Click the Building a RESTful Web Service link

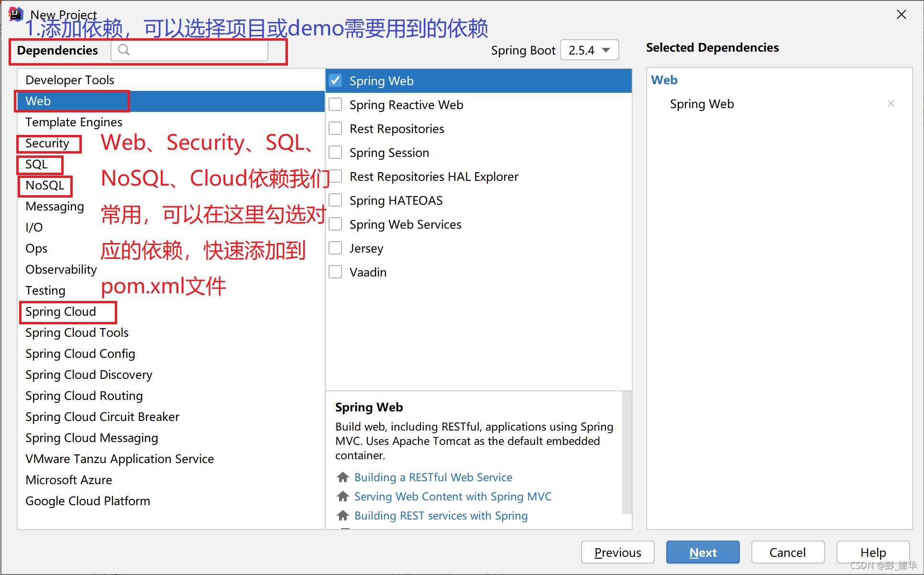[x=432, y=476]
